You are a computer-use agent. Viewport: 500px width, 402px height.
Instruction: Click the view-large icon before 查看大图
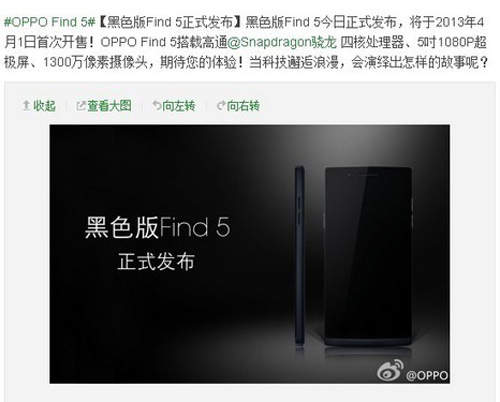tap(80, 106)
